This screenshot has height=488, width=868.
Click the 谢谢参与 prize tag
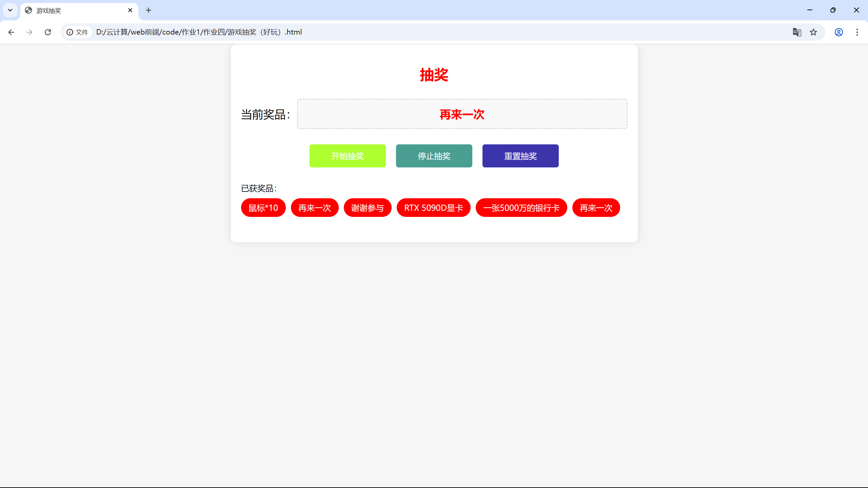click(x=368, y=208)
